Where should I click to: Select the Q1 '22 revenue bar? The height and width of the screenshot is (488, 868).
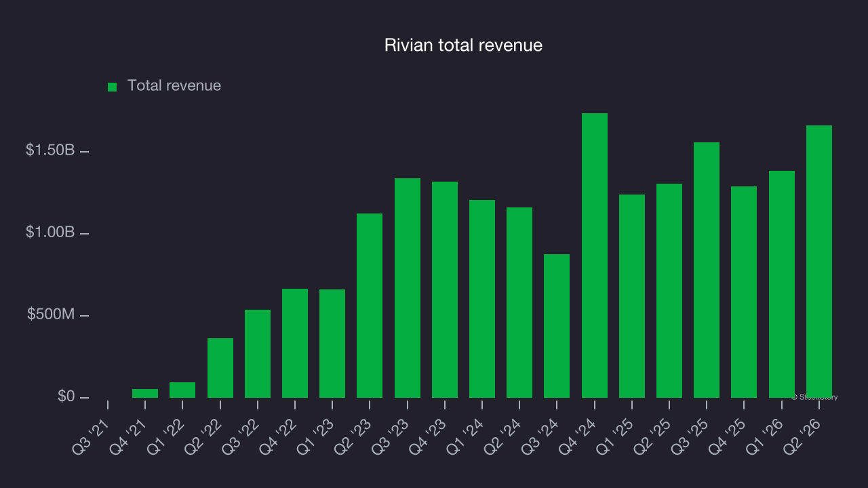[182, 390]
